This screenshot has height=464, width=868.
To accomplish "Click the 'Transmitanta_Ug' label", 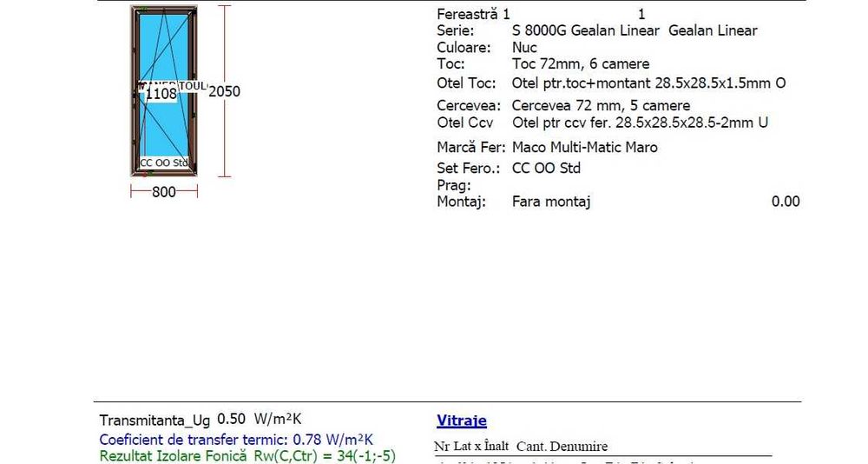I will click(155, 421).
